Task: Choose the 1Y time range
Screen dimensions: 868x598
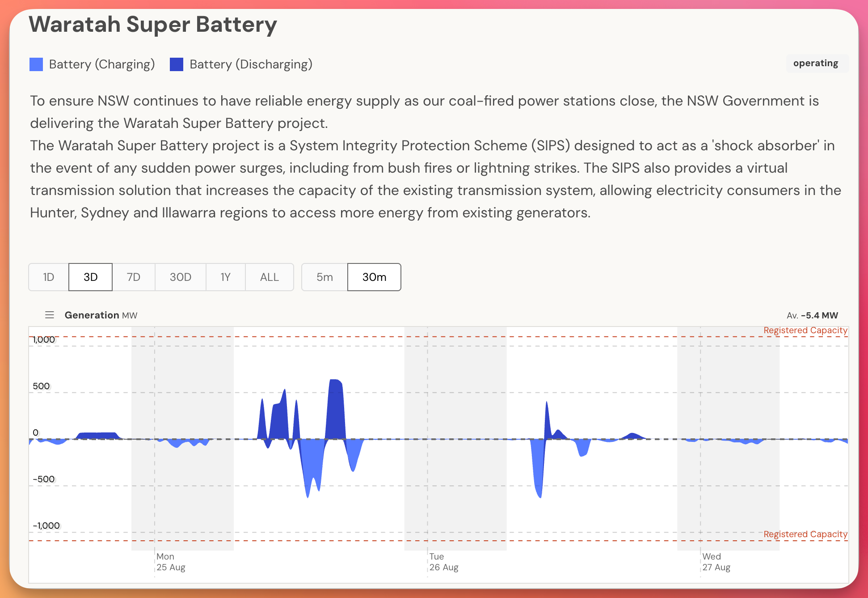Action: (225, 277)
